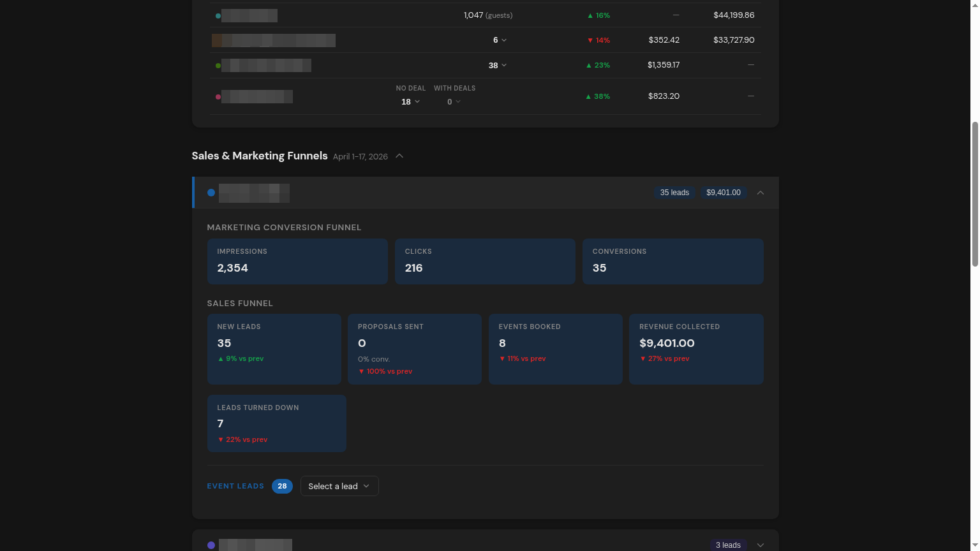
Task: Expand the No Deal count of 18
Action: click(411, 102)
